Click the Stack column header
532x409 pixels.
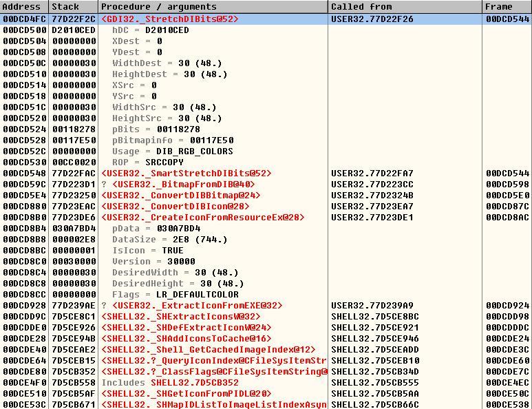[73, 6]
